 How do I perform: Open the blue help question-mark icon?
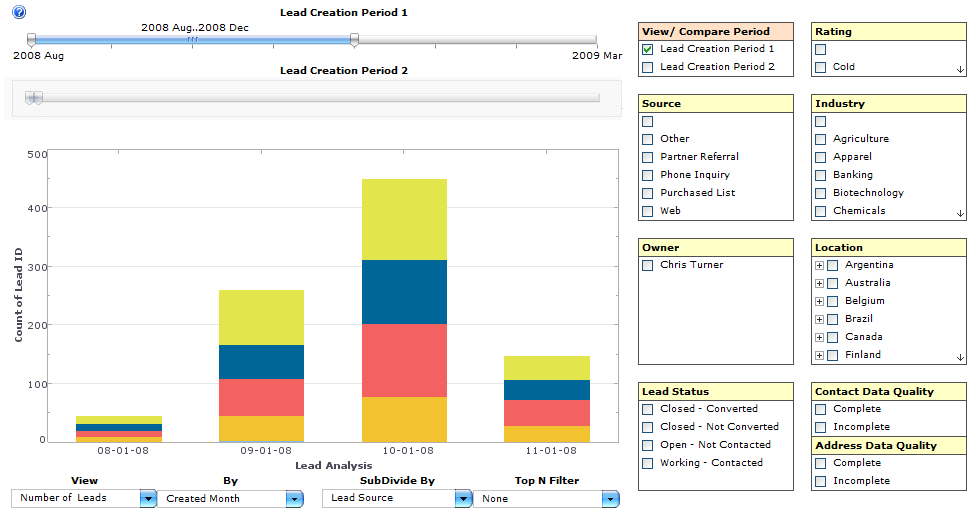[19, 12]
